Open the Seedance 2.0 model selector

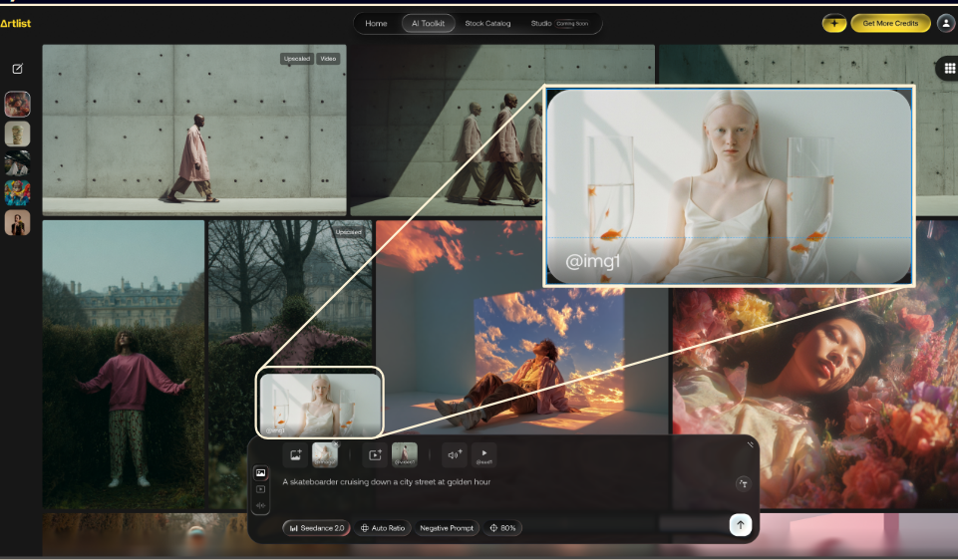click(315, 527)
